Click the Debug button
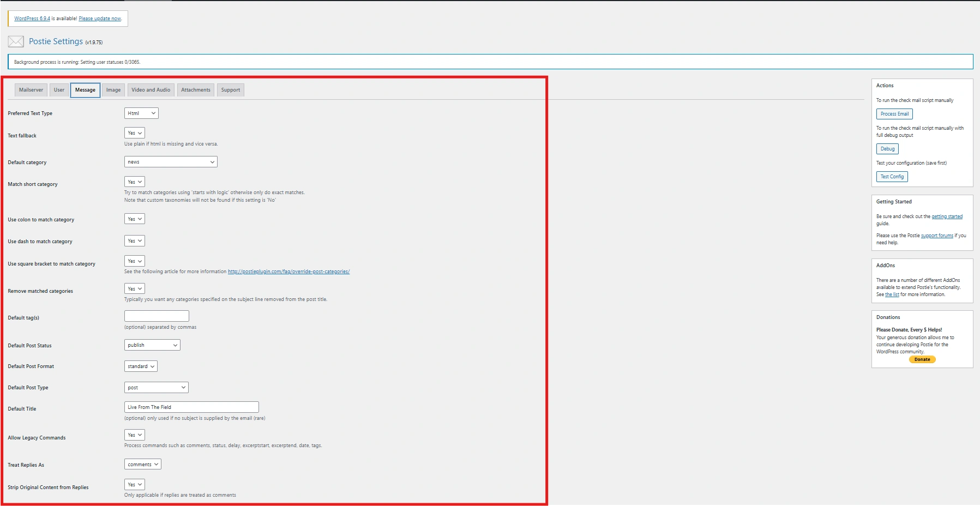Screen dimensions: 980x506 coord(887,149)
